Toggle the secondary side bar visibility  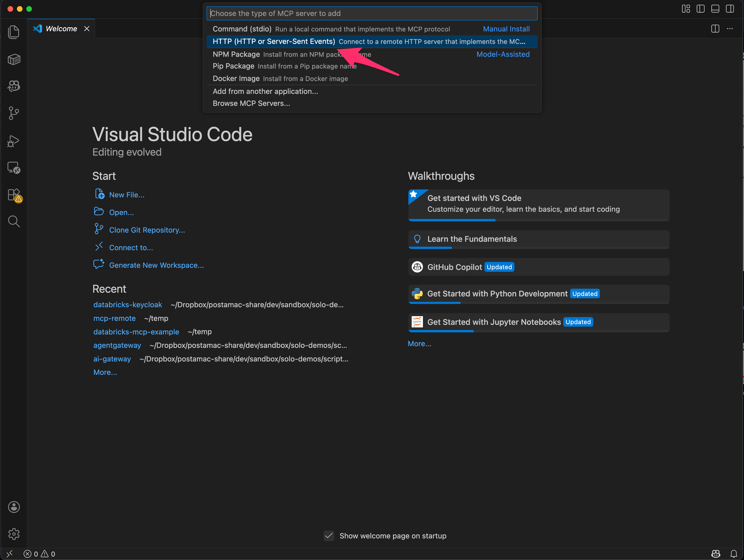click(730, 9)
